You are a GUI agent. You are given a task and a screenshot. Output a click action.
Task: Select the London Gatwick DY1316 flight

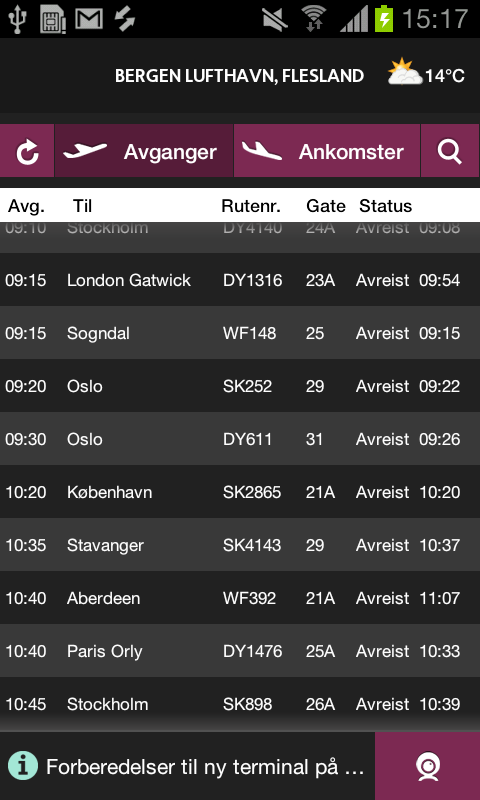pyautogui.click(x=240, y=280)
